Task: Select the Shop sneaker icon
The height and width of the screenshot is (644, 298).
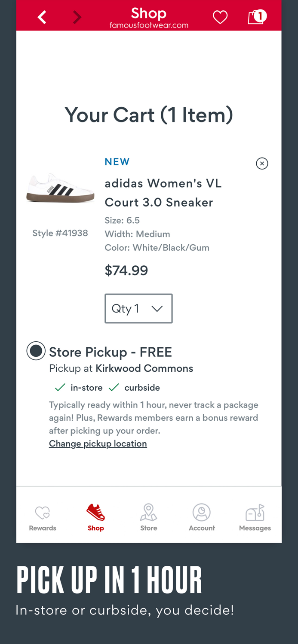Action: click(95, 513)
